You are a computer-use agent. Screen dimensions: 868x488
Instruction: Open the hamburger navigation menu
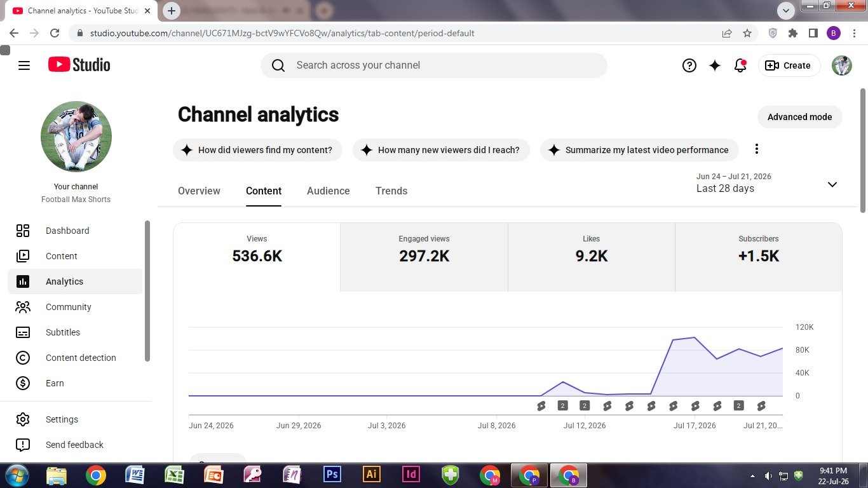coord(24,65)
